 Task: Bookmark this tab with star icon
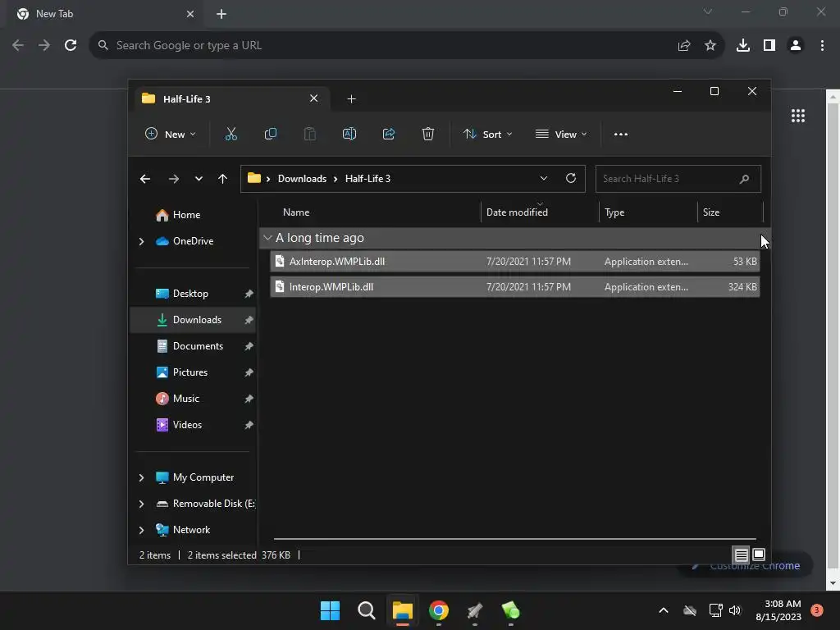pyautogui.click(x=710, y=46)
